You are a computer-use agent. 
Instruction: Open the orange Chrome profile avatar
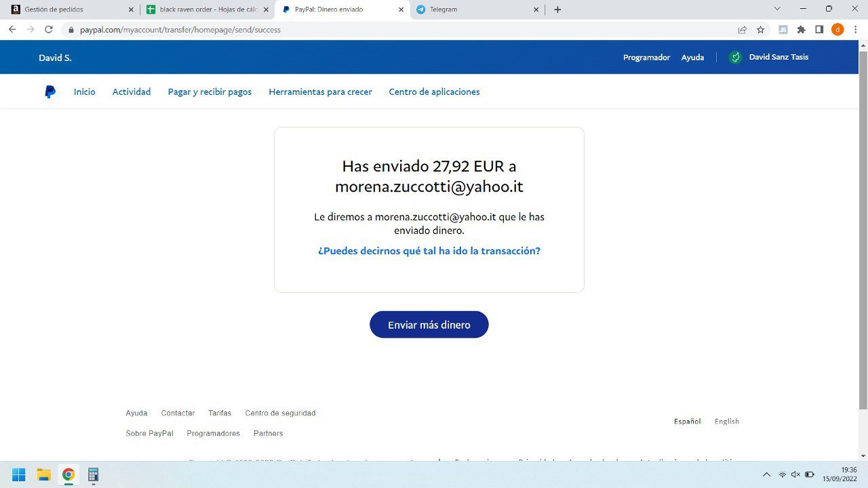click(x=837, y=30)
